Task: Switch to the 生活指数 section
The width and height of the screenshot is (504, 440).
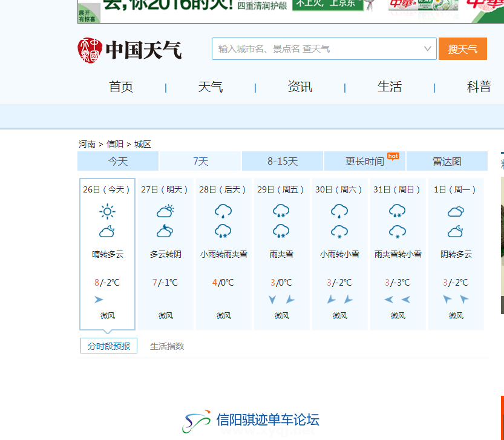Action: coord(167,346)
